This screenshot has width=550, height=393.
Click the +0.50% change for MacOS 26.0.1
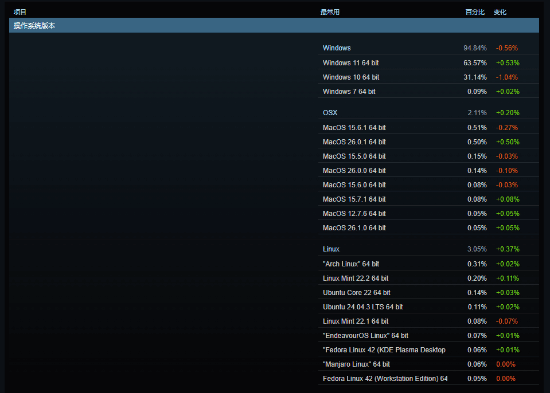click(x=508, y=142)
